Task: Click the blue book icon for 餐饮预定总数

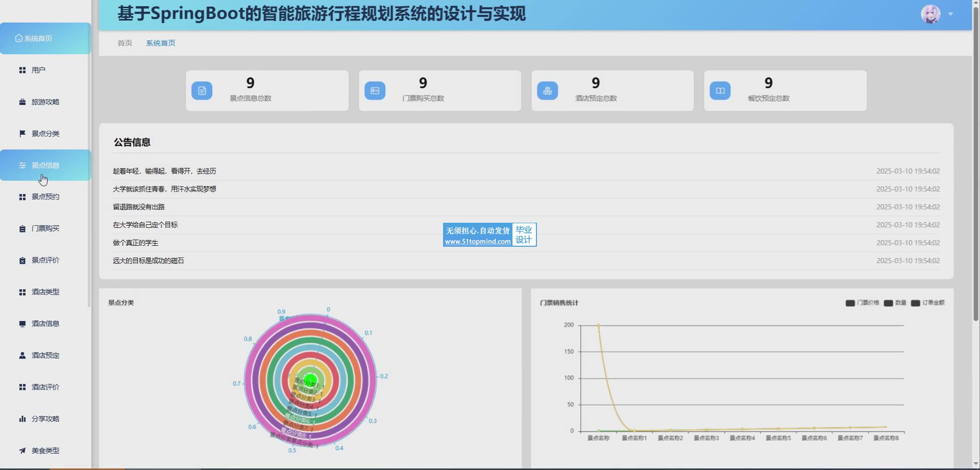Action: 720,91
